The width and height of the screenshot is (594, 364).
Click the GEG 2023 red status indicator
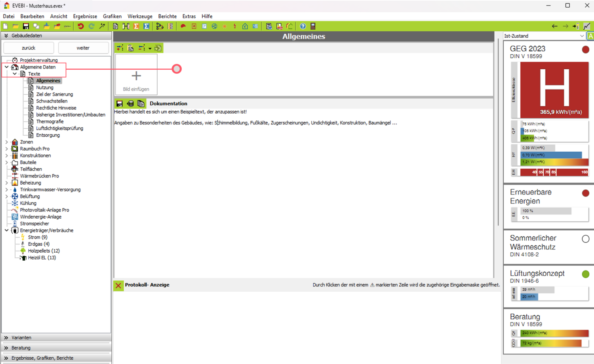coord(585,50)
